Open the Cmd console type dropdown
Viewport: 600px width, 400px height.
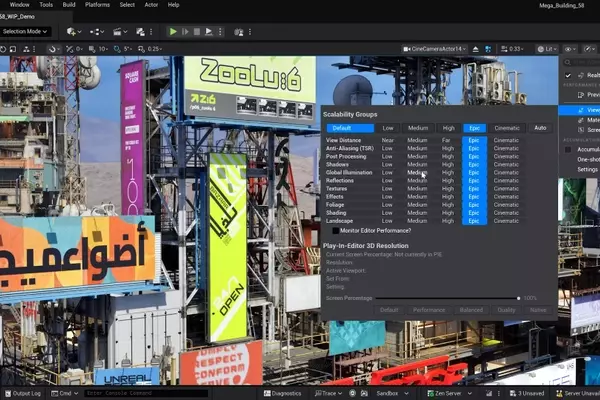64,393
